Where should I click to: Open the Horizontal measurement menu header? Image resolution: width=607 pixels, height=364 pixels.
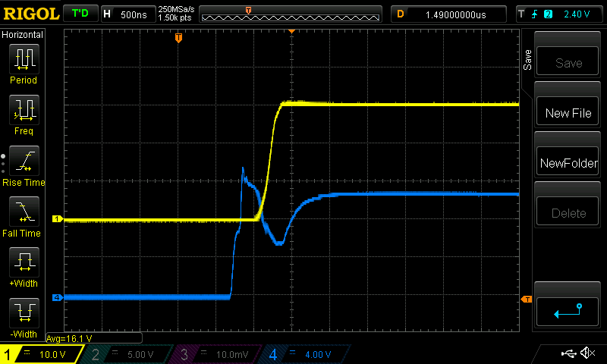point(23,35)
